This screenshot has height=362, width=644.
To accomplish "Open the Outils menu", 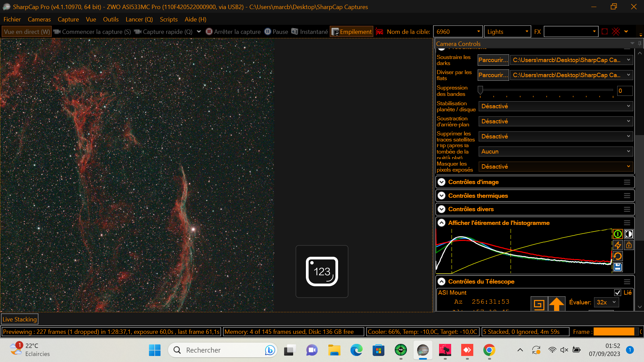I will 111,19.
